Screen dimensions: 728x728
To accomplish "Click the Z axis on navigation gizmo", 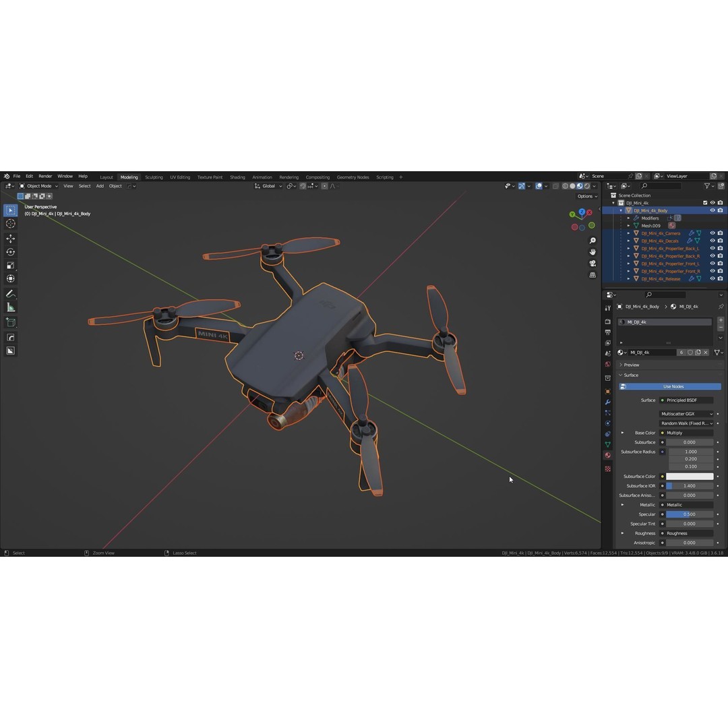I will pyautogui.click(x=581, y=212).
